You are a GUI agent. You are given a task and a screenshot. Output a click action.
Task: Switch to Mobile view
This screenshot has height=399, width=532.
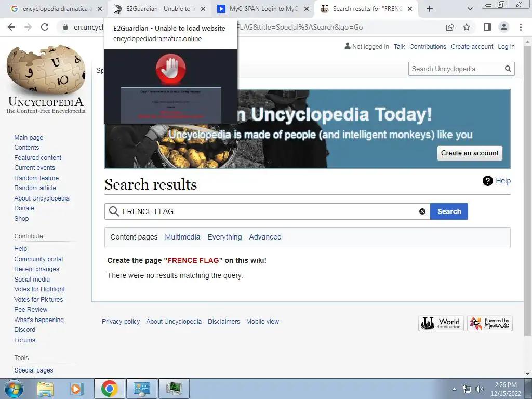coord(262,321)
